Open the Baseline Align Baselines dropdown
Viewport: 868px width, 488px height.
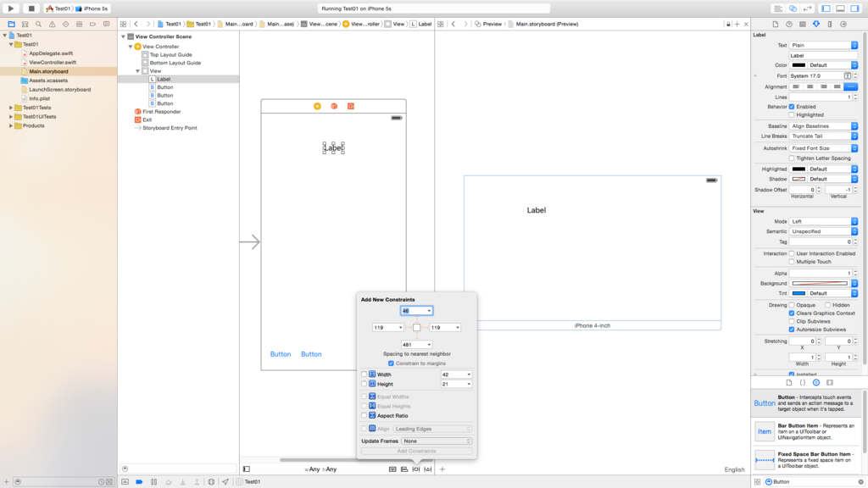(x=823, y=126)
